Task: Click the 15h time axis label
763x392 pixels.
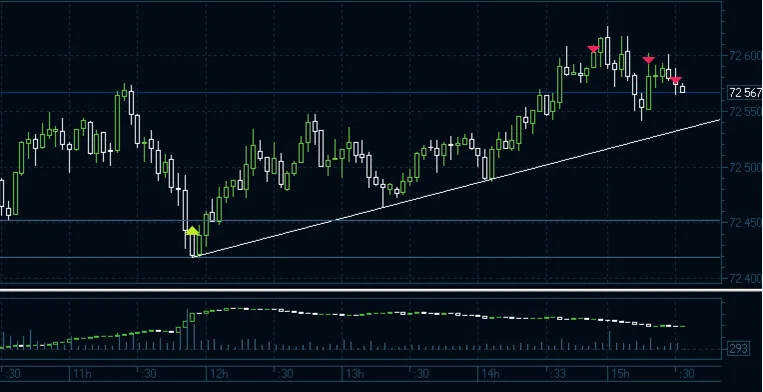Action: point(620,374)
